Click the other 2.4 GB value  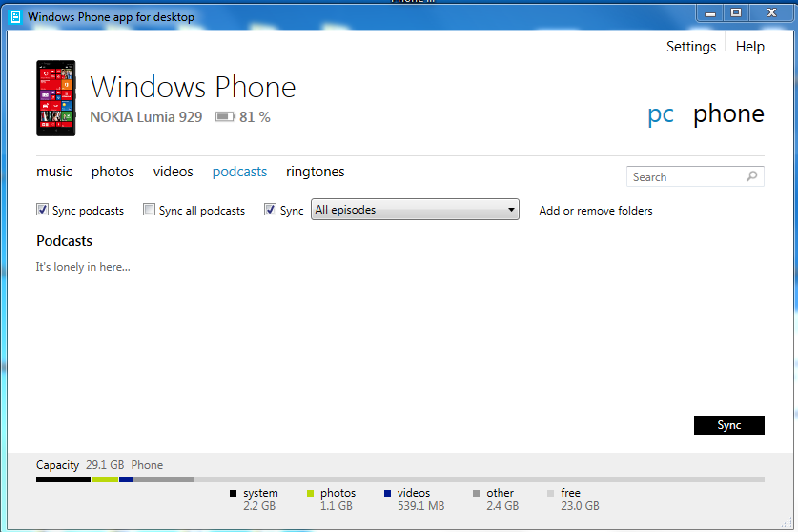pos(502,506)
